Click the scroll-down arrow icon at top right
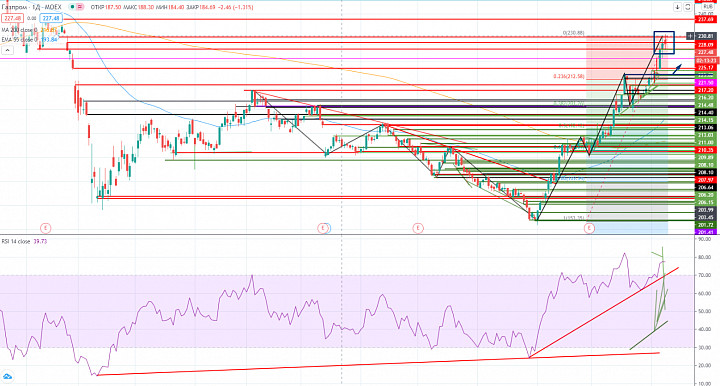This screenshot has height=386, width=720. pyautogui.click(x=677, y=7)
